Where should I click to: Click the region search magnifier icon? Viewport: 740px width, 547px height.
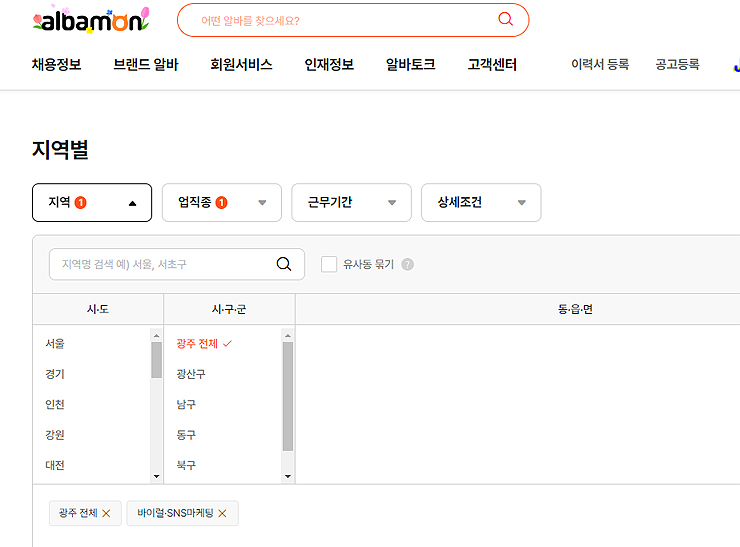point(284,264)
